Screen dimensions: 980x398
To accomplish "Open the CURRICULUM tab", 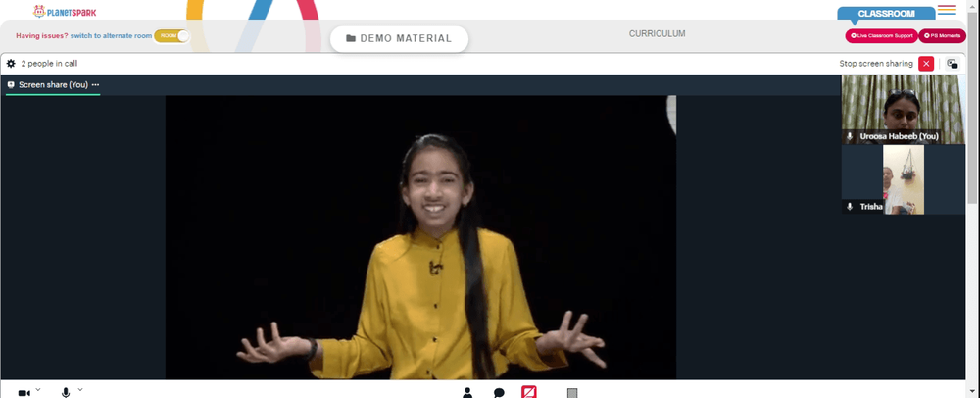I will click(657, 33).
